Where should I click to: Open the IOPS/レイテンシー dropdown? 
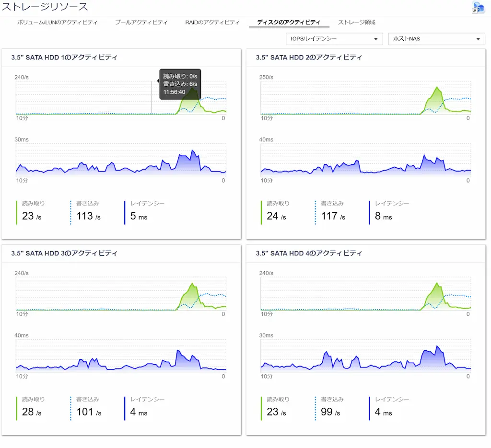click(x=334, y=39)
